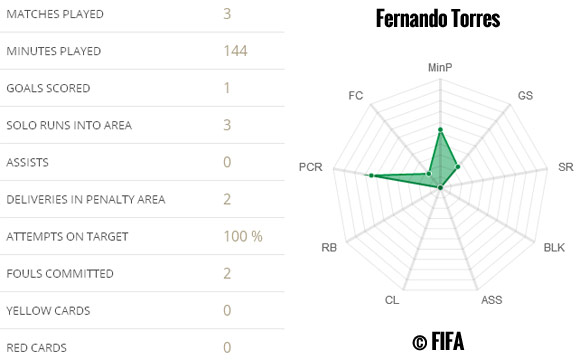The height and width of the screenshot is (360, 580).
Task: Select the Fouls Committed row label
Action: tap(60, 273)
